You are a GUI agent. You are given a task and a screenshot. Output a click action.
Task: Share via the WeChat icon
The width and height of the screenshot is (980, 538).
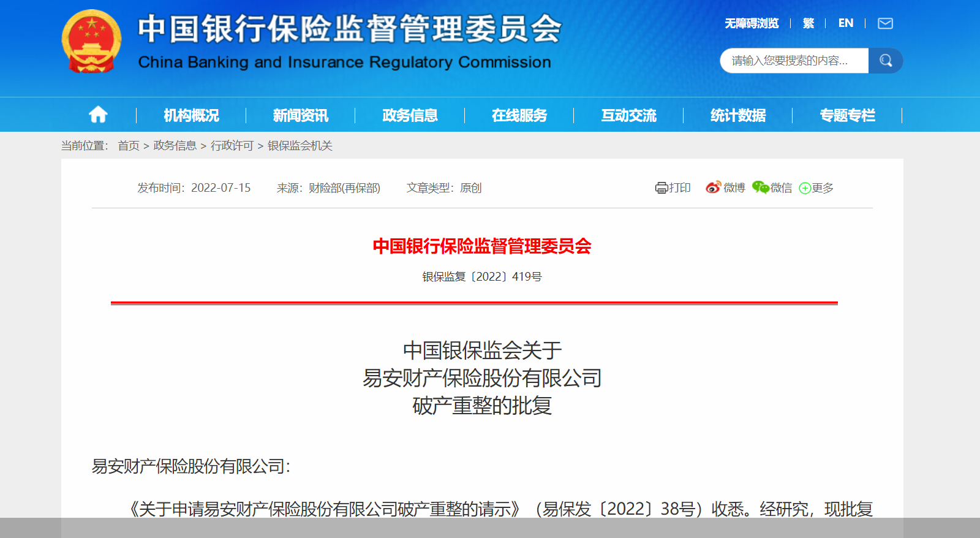pos(760,188)
